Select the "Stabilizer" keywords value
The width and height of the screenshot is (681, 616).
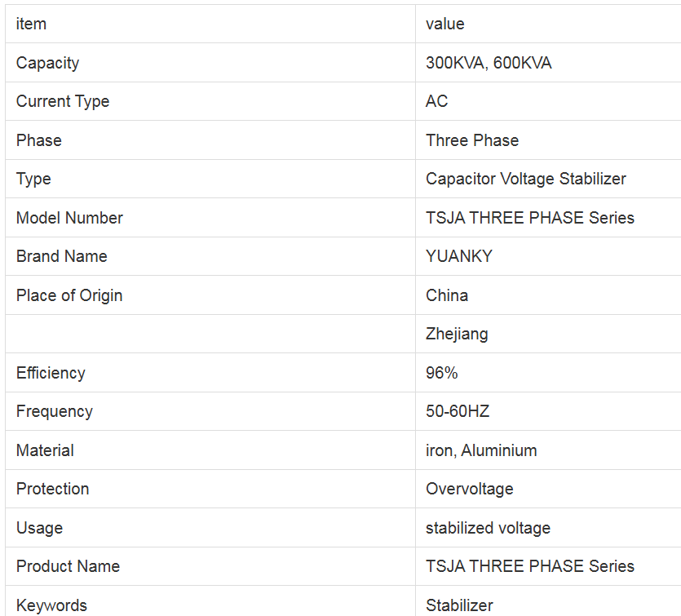[459, 605]
